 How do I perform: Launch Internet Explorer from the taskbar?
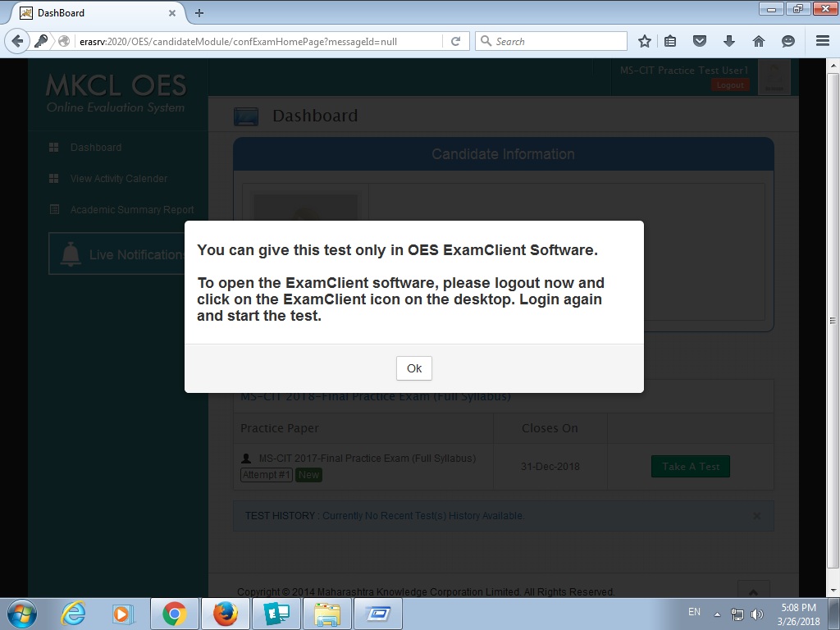click(73, 614)
